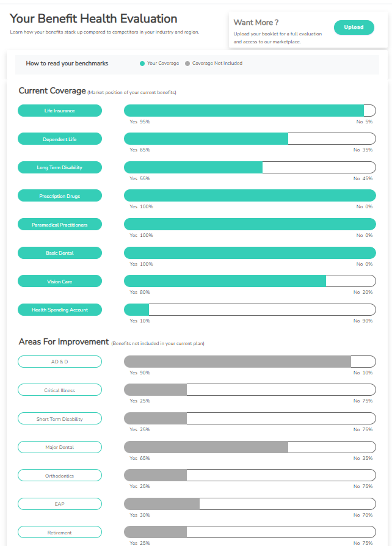Image resolution: width=392 pixels, height=546 pixels.
Task: Select the Dependent Life benefit pill
Action: (59, 139)
